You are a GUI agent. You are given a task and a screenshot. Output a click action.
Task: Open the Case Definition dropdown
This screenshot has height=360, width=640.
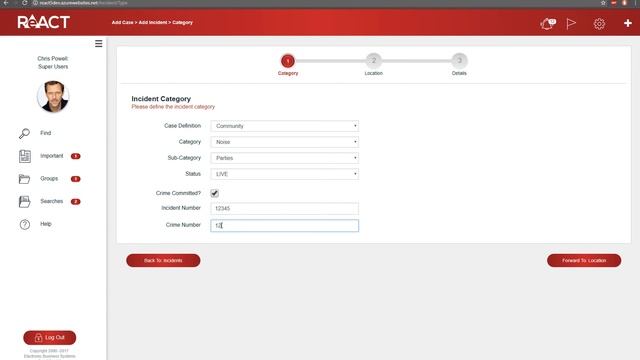tap(284, 126)
